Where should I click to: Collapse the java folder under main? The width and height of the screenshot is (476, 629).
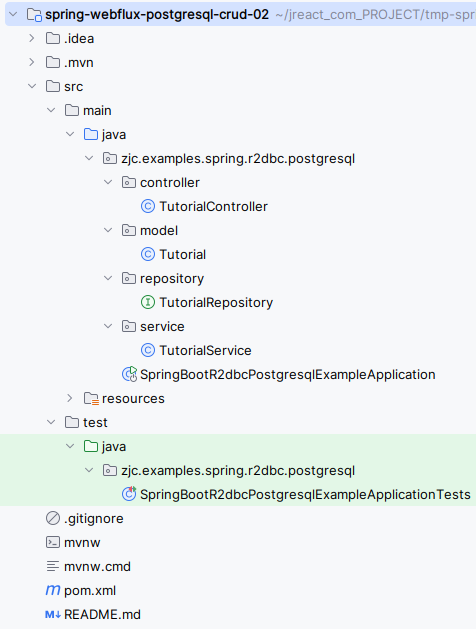tap(70, 134)
